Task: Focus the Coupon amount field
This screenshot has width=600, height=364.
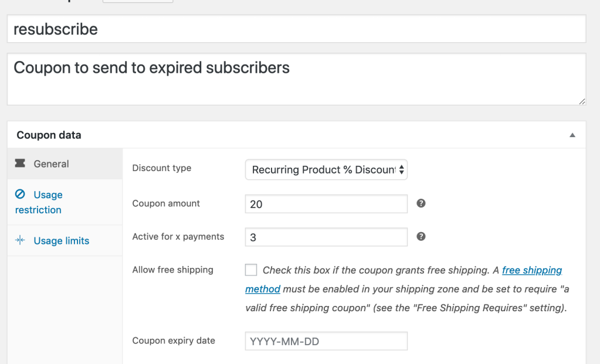Action: (x=326, y=204)
